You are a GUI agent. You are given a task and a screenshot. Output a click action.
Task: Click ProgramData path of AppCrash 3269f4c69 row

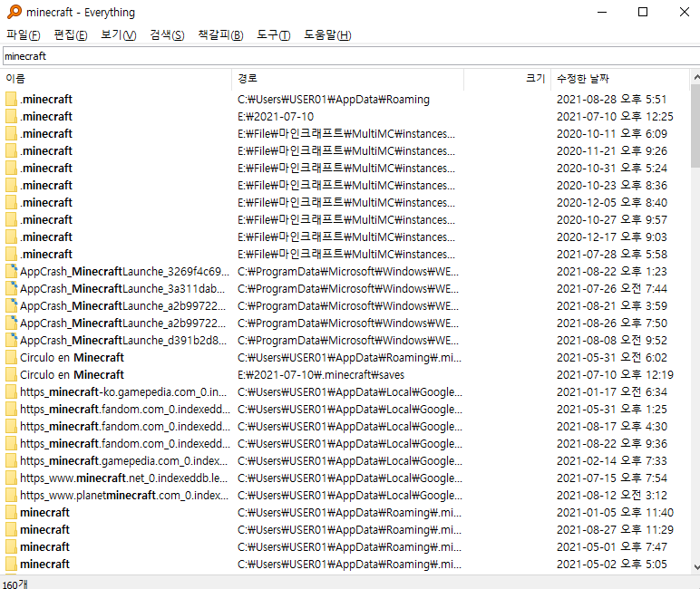348,271
